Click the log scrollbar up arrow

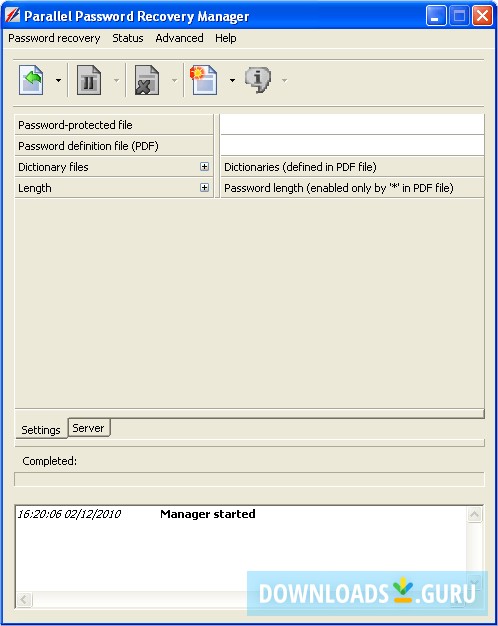click(x=474, y=514)
